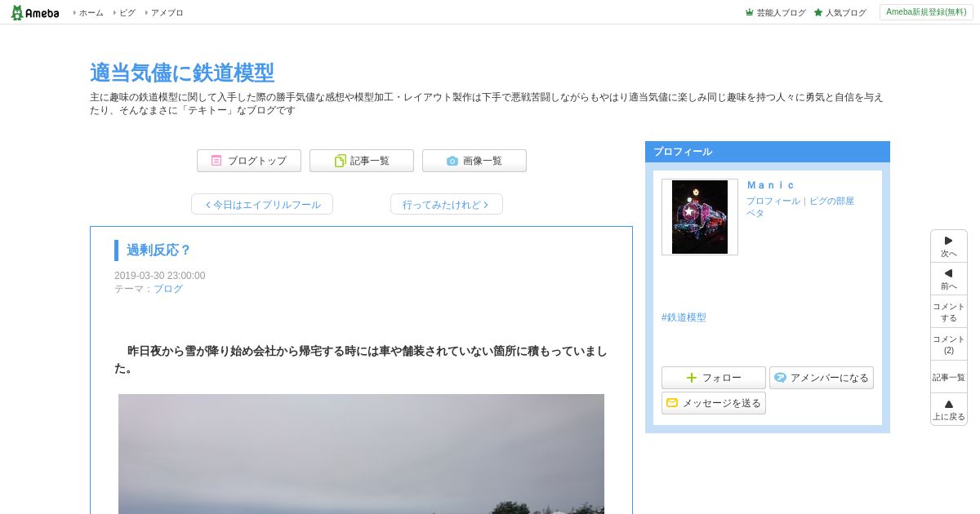This screenshot has height=514, width=980.
Task: Go to next post 行ってみたけれど
Action: [x=447, y=204]
